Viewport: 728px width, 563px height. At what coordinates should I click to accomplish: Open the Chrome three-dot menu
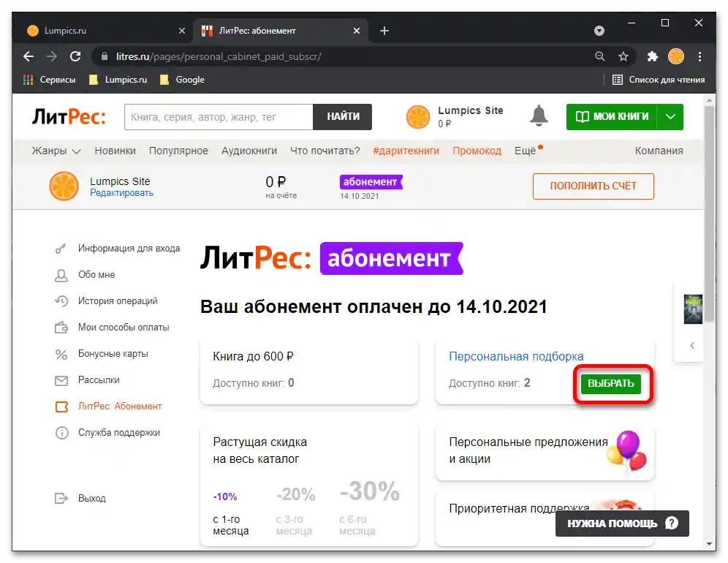tap(699, 57)
